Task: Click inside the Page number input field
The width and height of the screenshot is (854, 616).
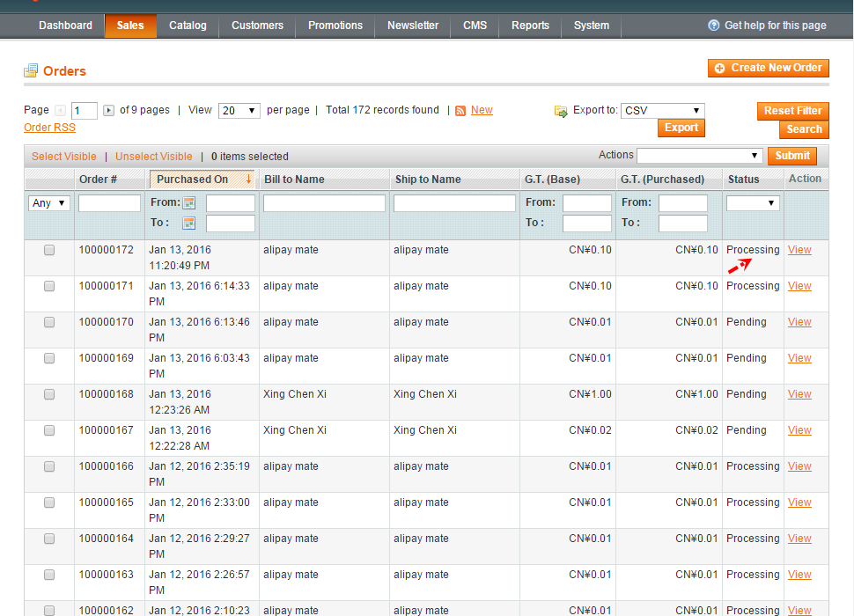Action: (84, 110)
